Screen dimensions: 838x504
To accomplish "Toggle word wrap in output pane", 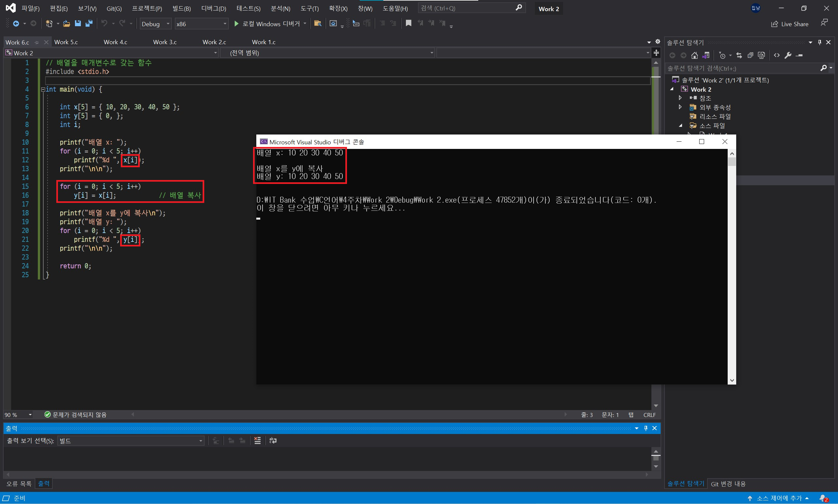I will click(273, 441).
